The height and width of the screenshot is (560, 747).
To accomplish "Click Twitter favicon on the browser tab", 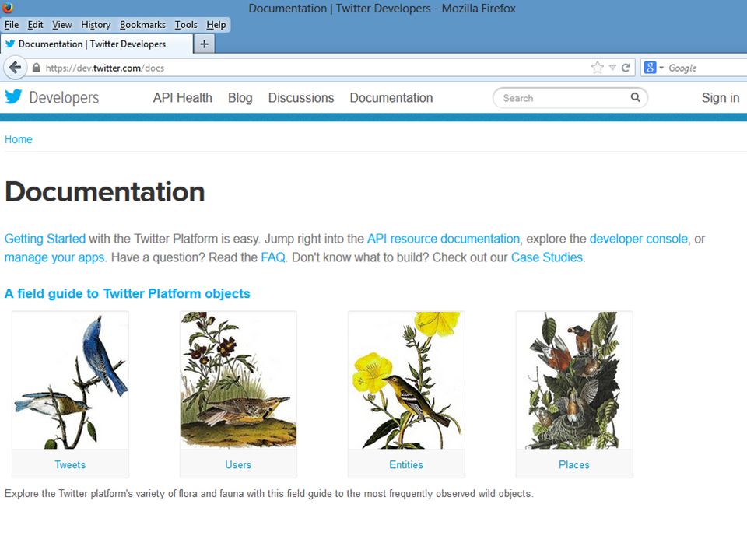I will [10, 44].
